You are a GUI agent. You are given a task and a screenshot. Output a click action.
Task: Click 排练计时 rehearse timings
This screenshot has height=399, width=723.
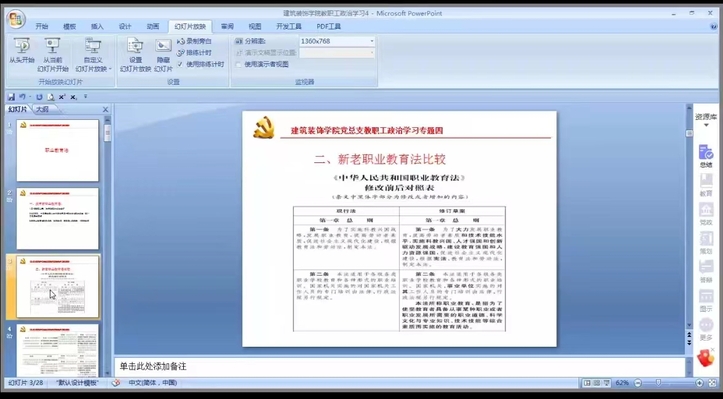(195, 53)
